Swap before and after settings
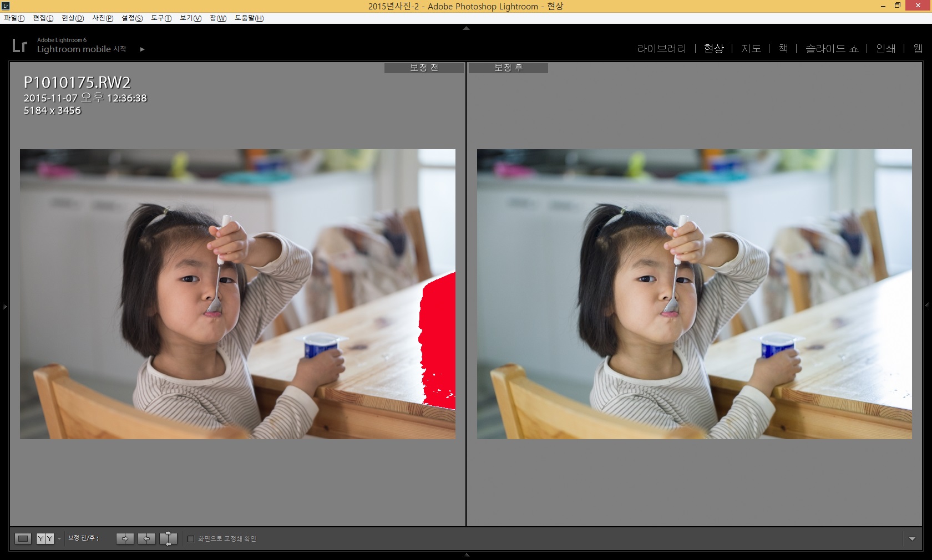This screenshot has height=560, width=932. [x=168, y=538]
